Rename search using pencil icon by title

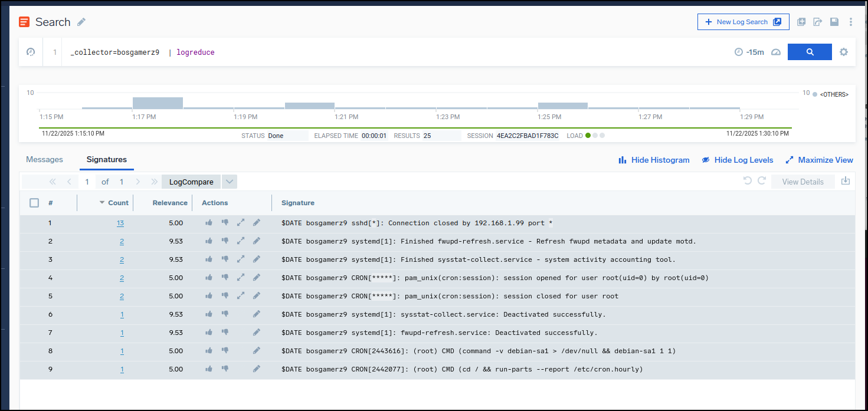pos(81,22)
